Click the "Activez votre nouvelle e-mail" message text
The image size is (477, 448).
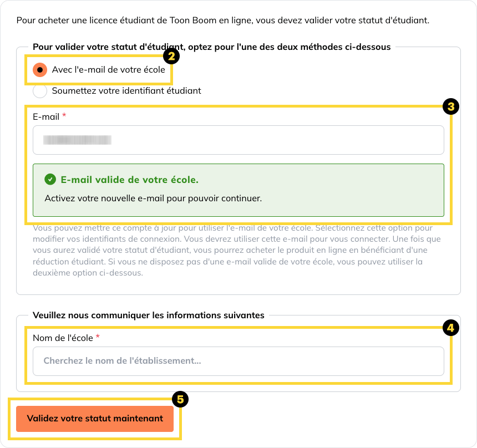[153, 197]
